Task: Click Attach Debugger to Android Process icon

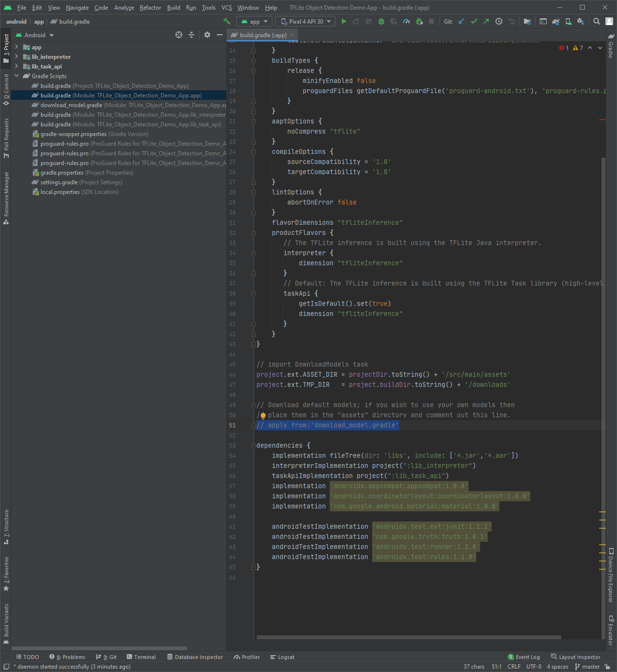Action: point(419,21)
